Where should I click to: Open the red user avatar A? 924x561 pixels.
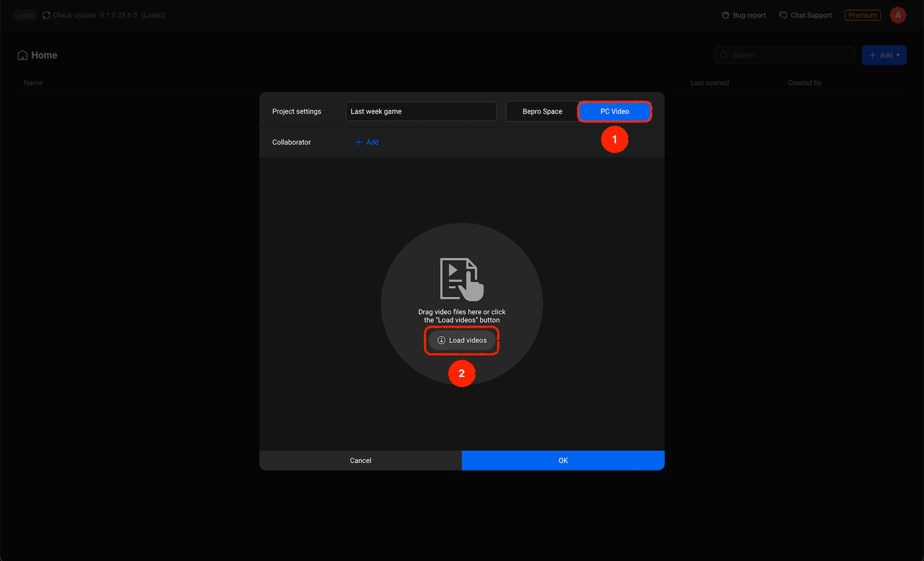898,15
